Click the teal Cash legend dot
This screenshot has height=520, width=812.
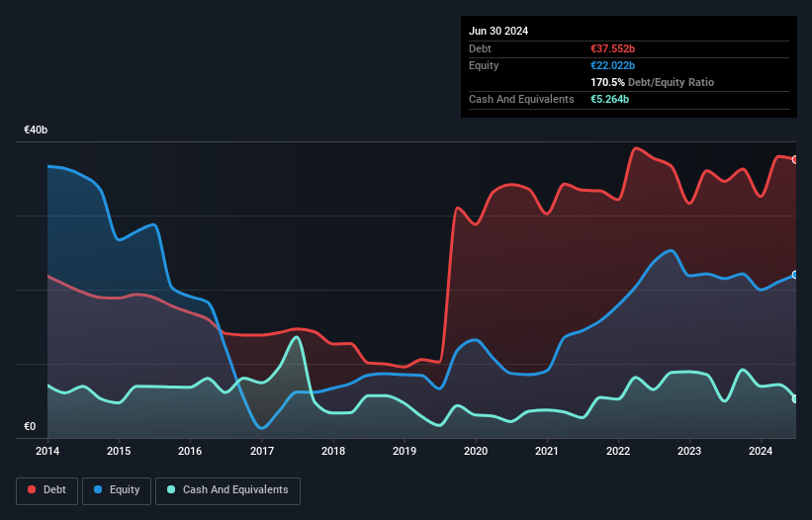(x=171, y=489)
